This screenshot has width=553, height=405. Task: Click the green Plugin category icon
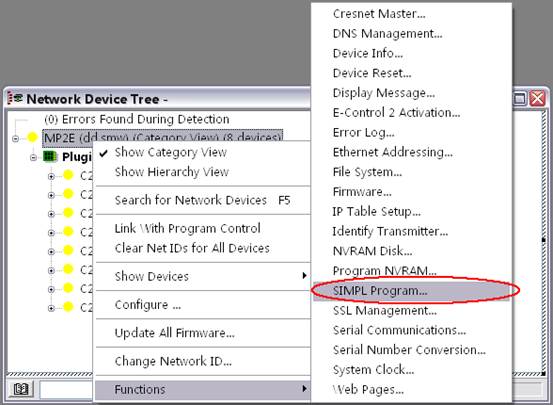pos(50,156)
